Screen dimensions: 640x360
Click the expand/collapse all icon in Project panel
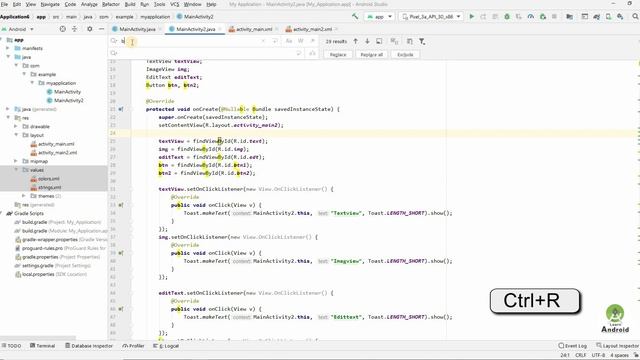[74, 29]
